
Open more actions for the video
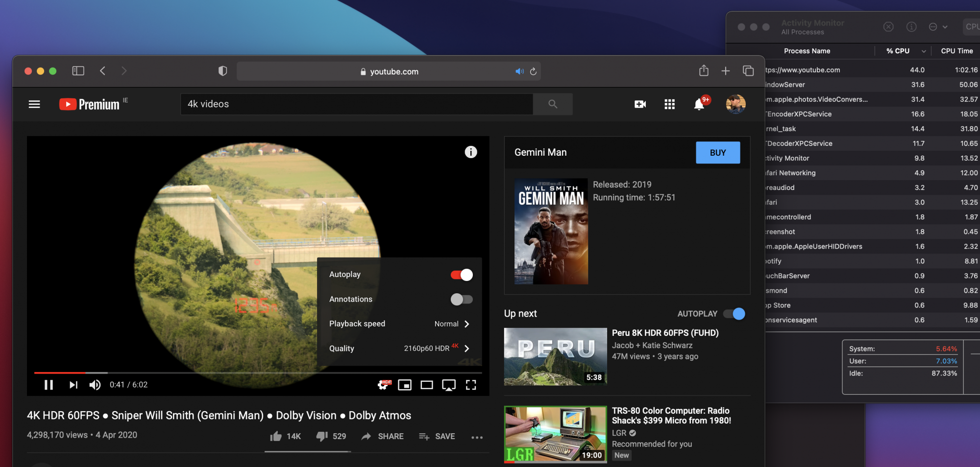(x=477, y=437)
